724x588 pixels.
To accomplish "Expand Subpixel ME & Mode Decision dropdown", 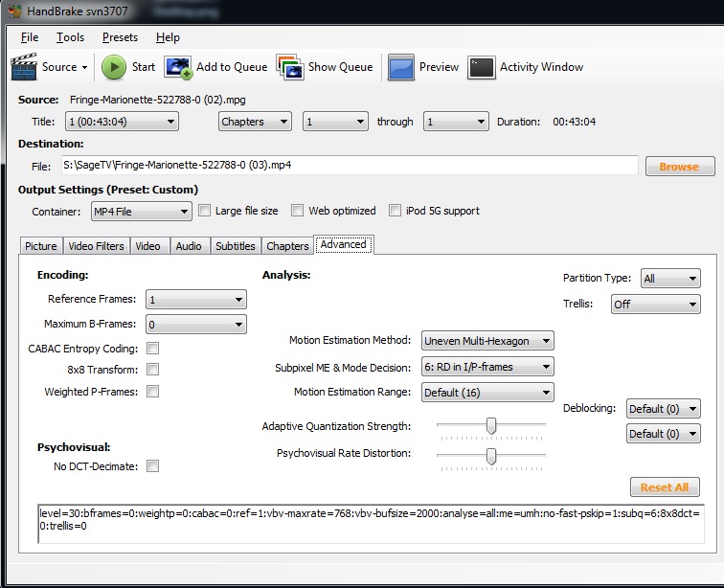I will tap(487, 367).
